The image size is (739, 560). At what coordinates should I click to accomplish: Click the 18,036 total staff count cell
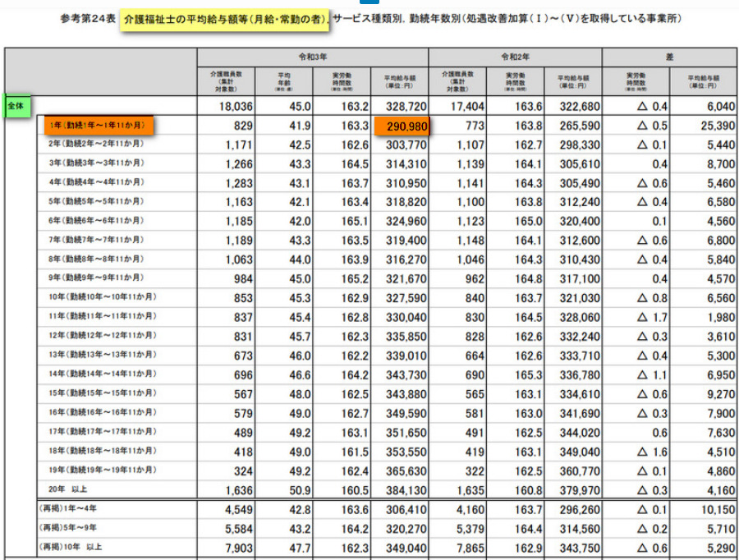234,107
